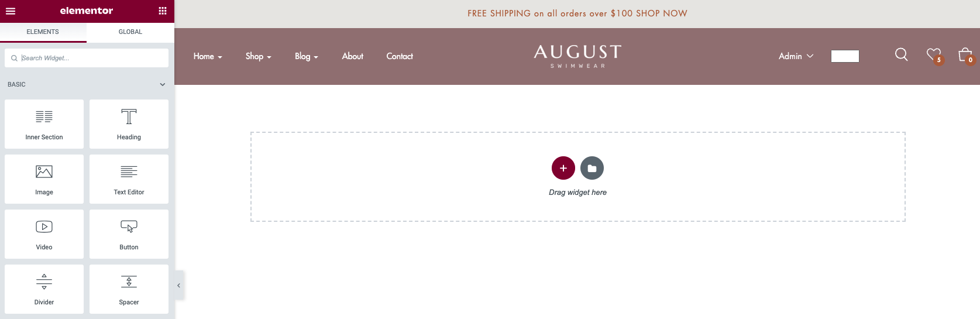Select the Heading widget
The height and width of the screenshot is (319, 980).
click(x=129, y=124)
